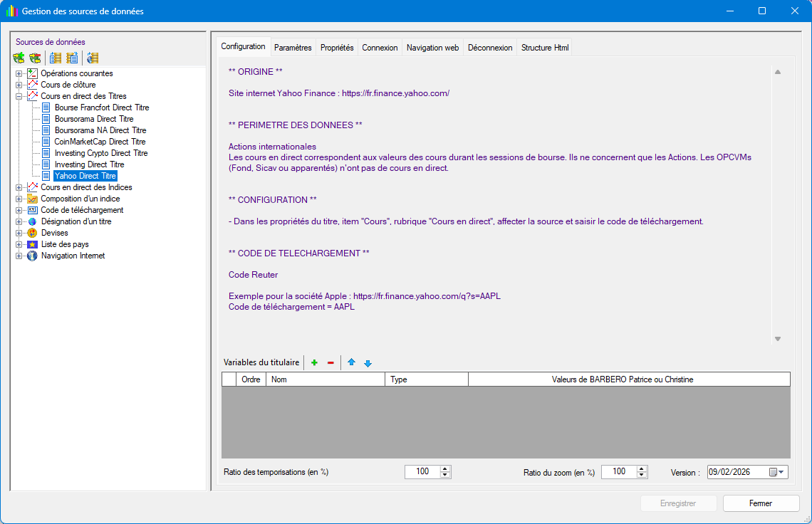812x524 pixels.
Task: Increase the Ratio des temporisations value
Action: coord(445,468)
